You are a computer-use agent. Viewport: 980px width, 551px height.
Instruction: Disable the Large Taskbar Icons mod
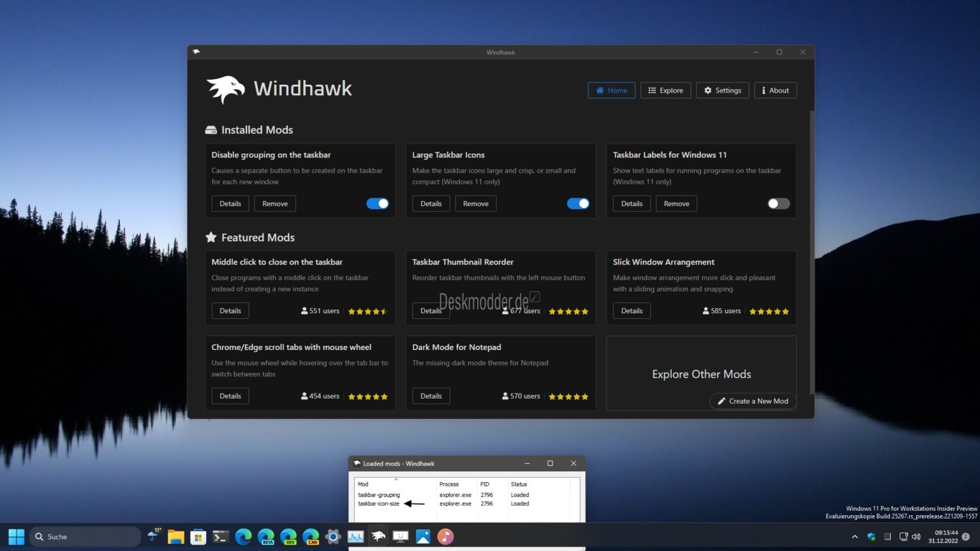click(577, 203)
